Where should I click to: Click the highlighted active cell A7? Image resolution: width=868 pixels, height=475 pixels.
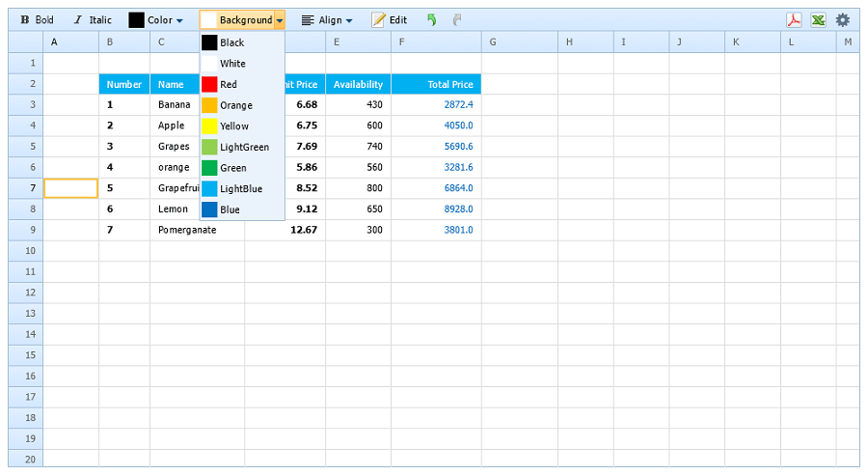pos(70,188)
